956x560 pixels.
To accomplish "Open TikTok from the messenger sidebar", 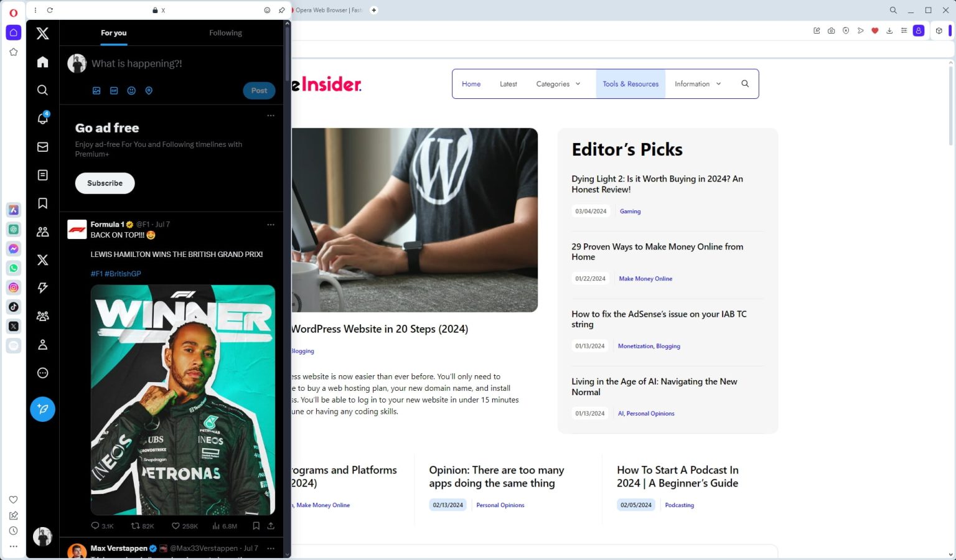I will tap(13, 307).
